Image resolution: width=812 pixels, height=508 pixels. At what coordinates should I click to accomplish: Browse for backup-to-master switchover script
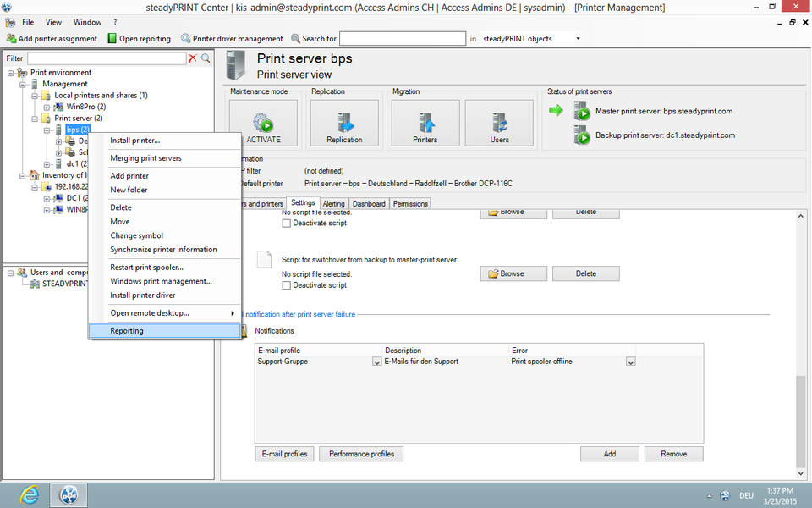[513, 273]
